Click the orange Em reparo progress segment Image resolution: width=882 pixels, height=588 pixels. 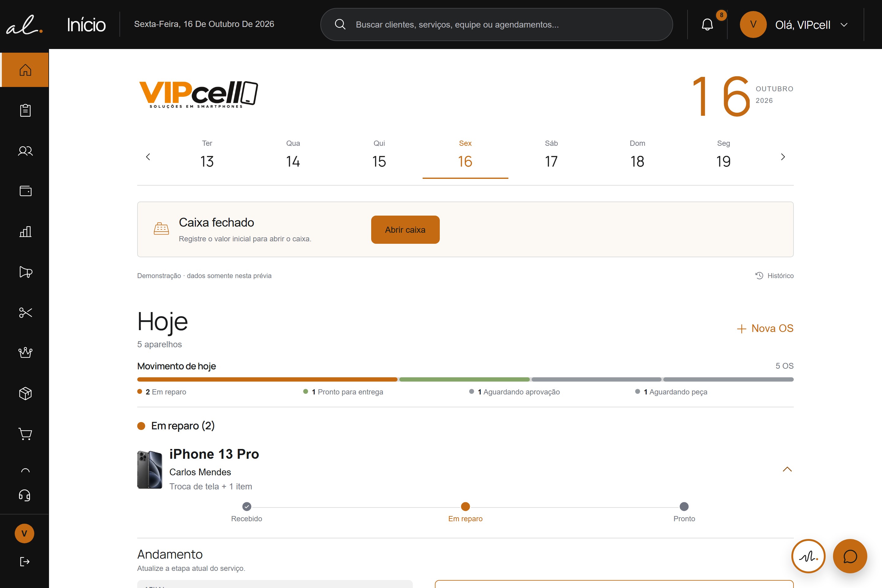click(x=267, y=379)
